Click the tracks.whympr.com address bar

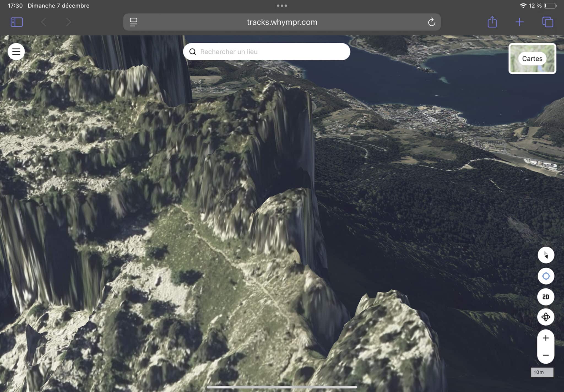click(x=282, y=22)
